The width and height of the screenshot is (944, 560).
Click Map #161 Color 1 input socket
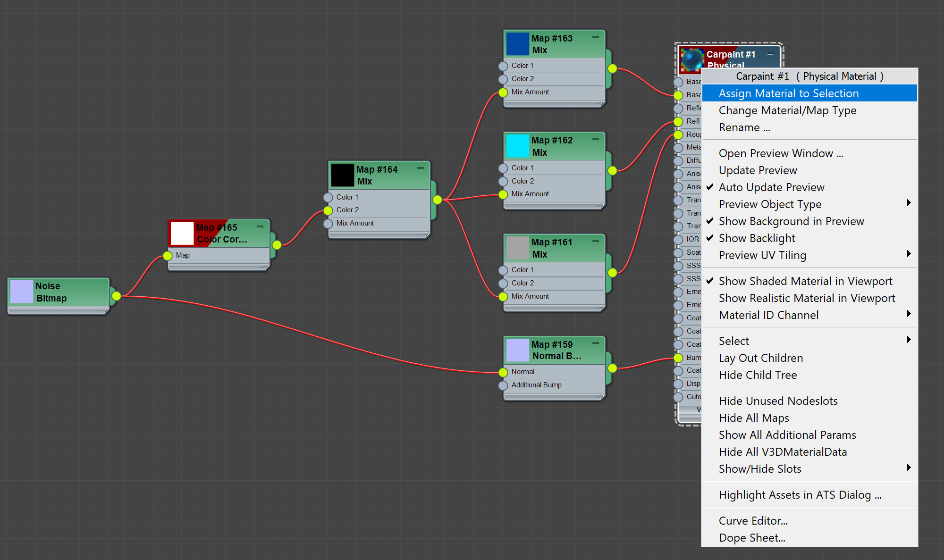tap(503, 270)
